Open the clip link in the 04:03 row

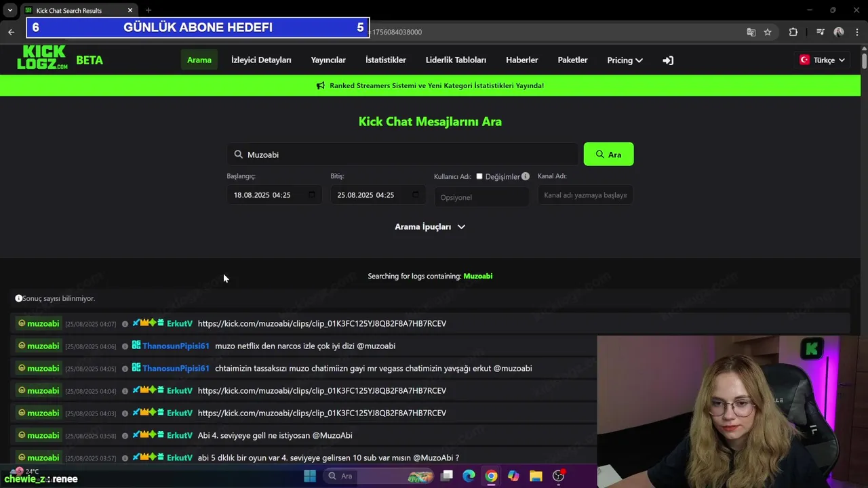pyautogui.click(x=322, y=413)
